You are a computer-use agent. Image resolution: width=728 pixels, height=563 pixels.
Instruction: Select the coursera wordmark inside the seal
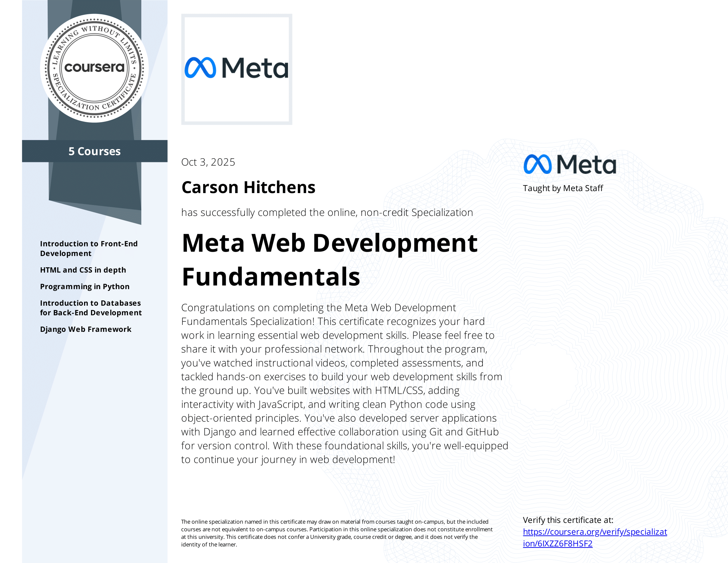pyautogui.click(x=94, y=68)
